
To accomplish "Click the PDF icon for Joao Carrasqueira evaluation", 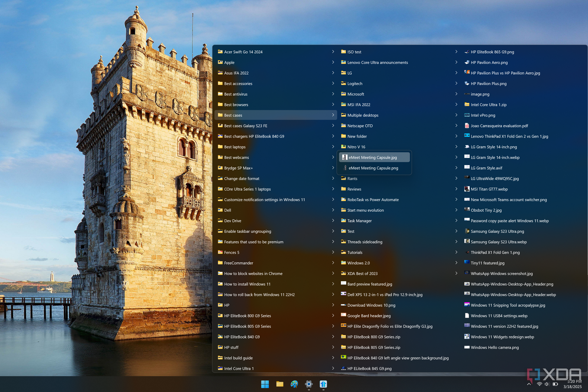I will [467, 126].
